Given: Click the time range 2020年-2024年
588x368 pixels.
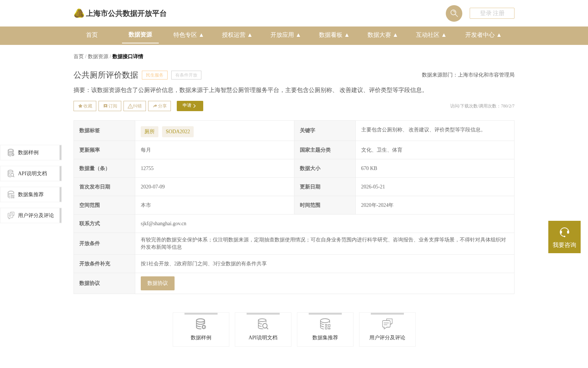Looking at the screenshot, I should click(x=377, y=205).
